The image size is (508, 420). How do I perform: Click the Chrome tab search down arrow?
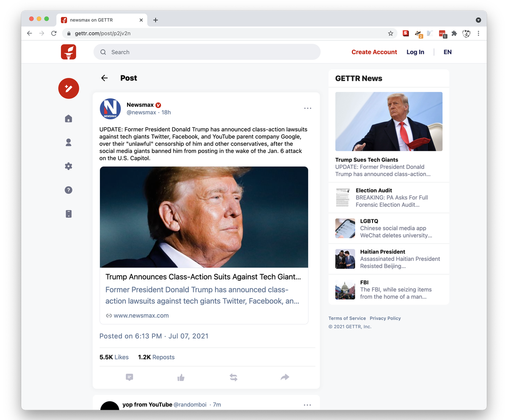pos(478,20)
